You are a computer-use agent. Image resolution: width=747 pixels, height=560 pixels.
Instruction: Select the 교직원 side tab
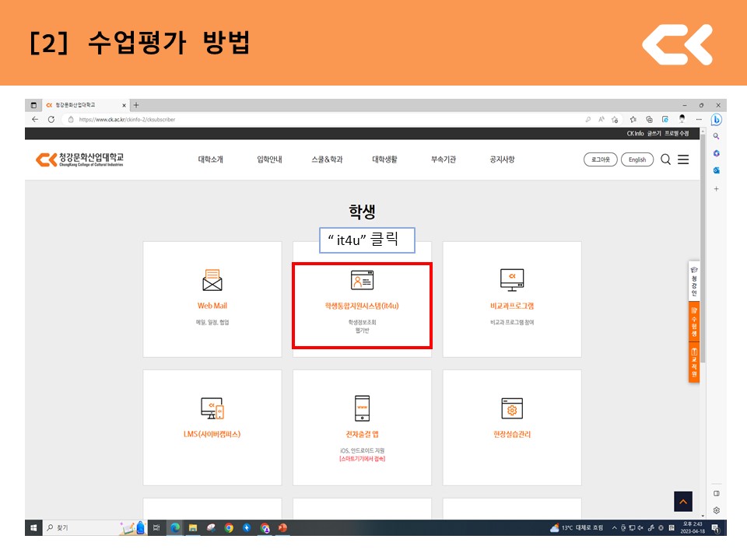(694, 362)
